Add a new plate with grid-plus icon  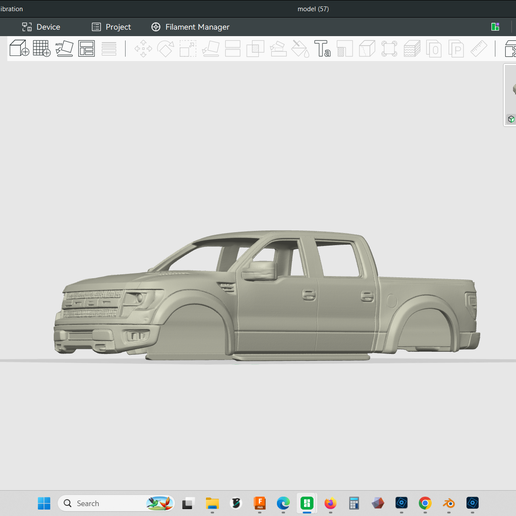[42, 48]
